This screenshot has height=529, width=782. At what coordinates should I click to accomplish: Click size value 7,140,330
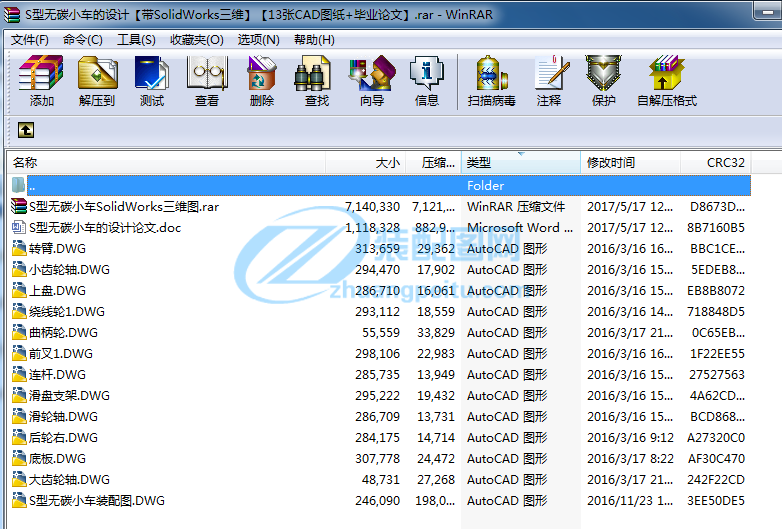(372, 206)
